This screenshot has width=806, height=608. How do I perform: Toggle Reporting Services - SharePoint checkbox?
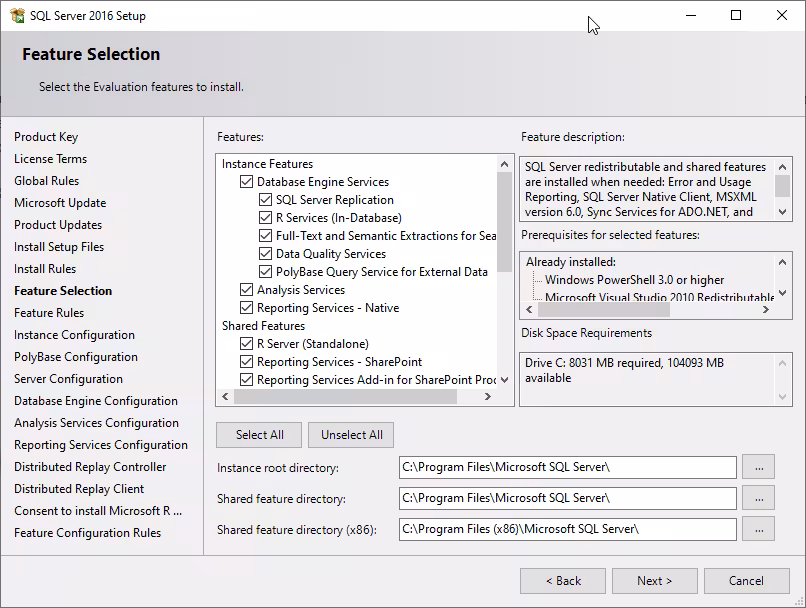(x=246, y=362)
